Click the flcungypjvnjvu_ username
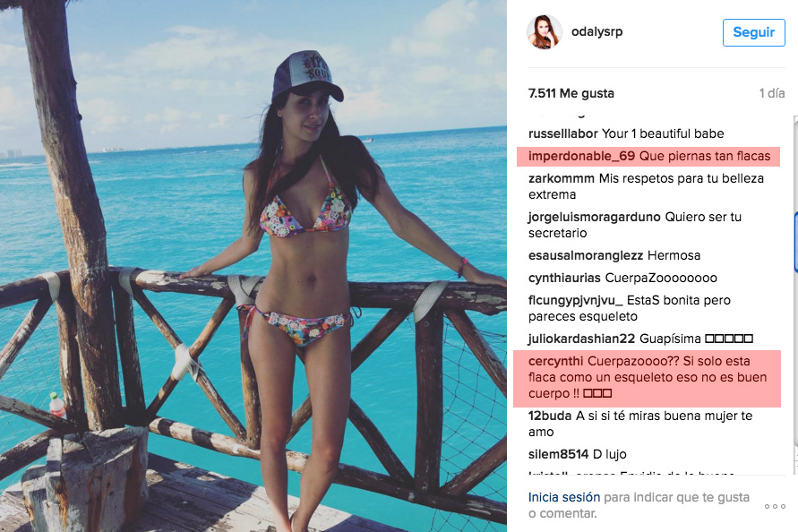The width and height of the screenshot is (798, 532). point(575,300)
